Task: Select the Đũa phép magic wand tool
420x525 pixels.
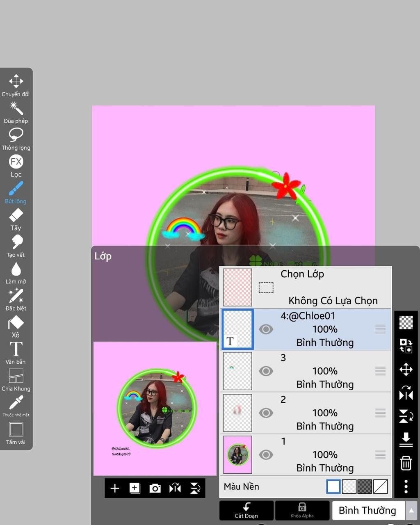Action: [x=16, y=112]
